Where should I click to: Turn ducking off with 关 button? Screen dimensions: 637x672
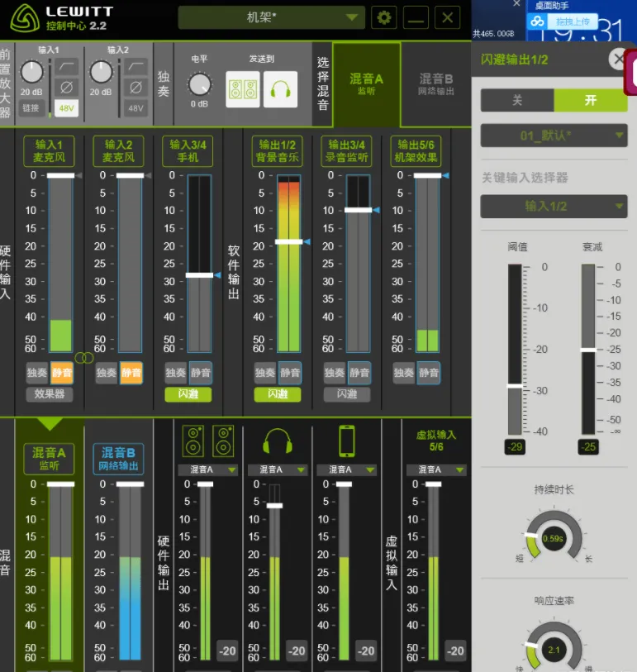(x=517, y=100)
